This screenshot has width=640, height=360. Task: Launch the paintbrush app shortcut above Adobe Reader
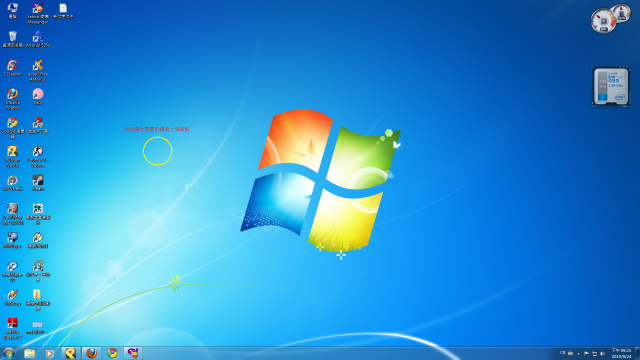(13, 297)
